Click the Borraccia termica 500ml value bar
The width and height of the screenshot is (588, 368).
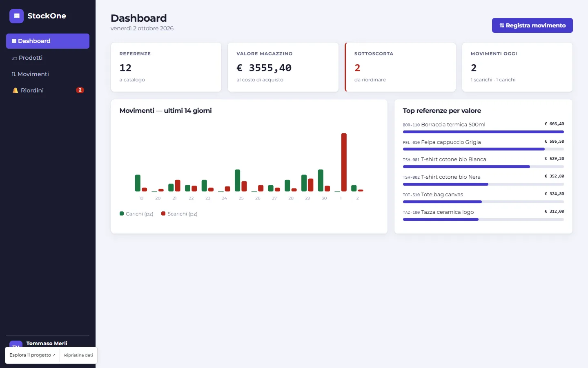click(483, 132)
